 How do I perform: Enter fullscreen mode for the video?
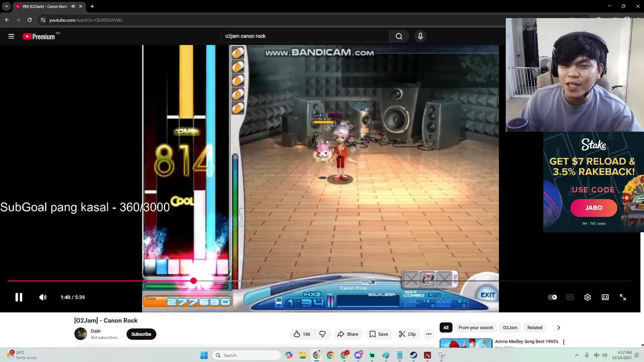[x=623, y=297]
